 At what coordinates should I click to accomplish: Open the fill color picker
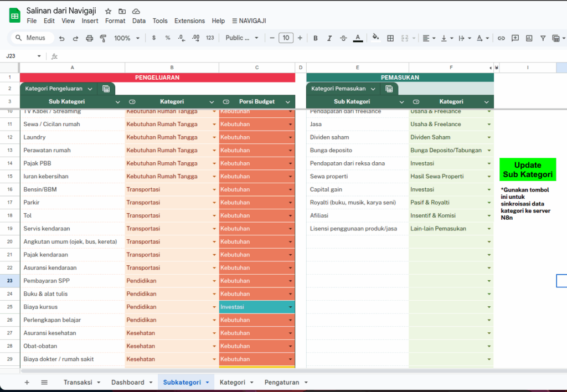pyautogui.click(x=375, y=38)
